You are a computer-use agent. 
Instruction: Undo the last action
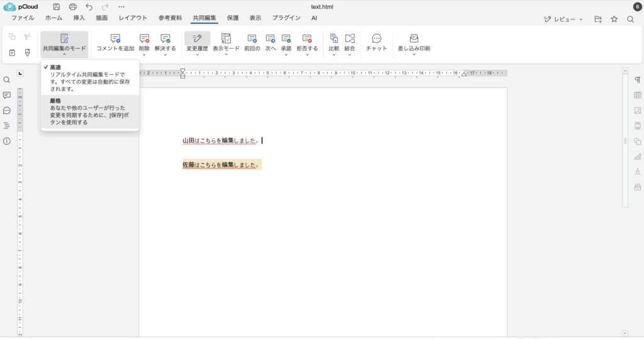point(89,6)
